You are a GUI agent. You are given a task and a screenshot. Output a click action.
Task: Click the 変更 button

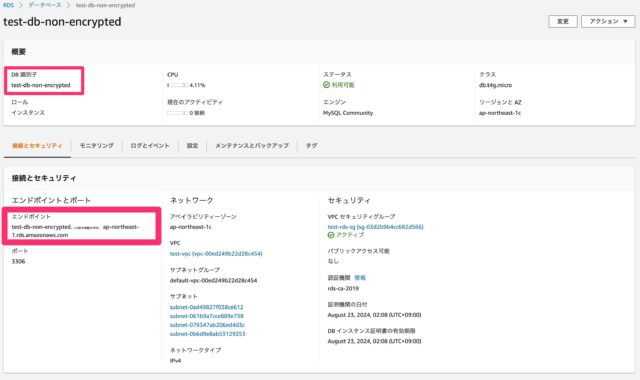pos(562,21)
